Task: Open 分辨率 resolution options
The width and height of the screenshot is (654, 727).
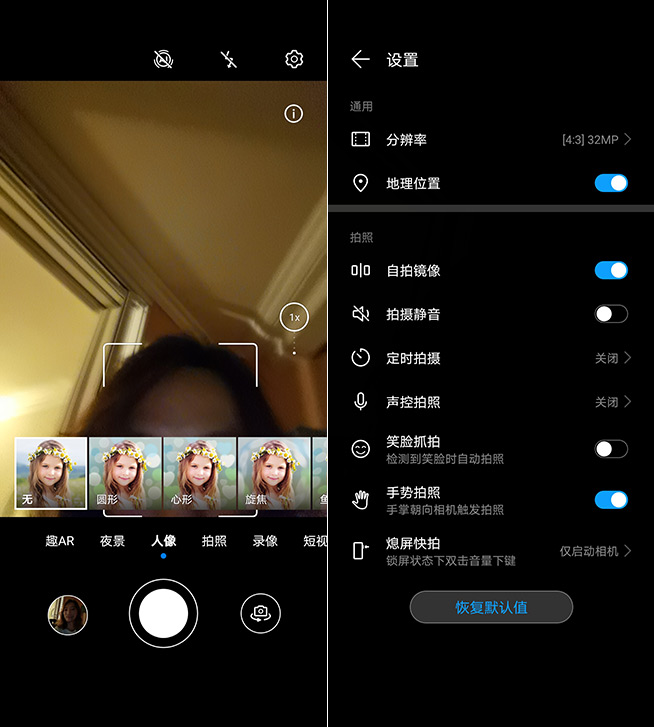Action: click(x=490, y=140)
